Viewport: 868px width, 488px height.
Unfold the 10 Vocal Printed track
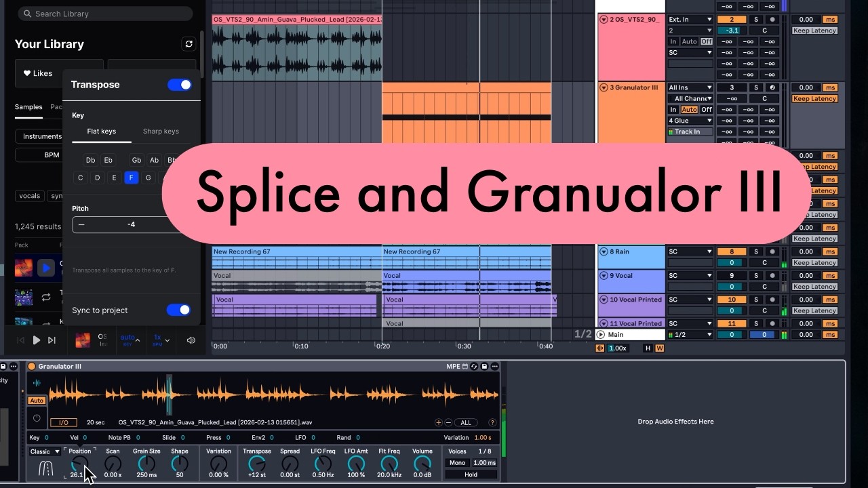(604, 300)
